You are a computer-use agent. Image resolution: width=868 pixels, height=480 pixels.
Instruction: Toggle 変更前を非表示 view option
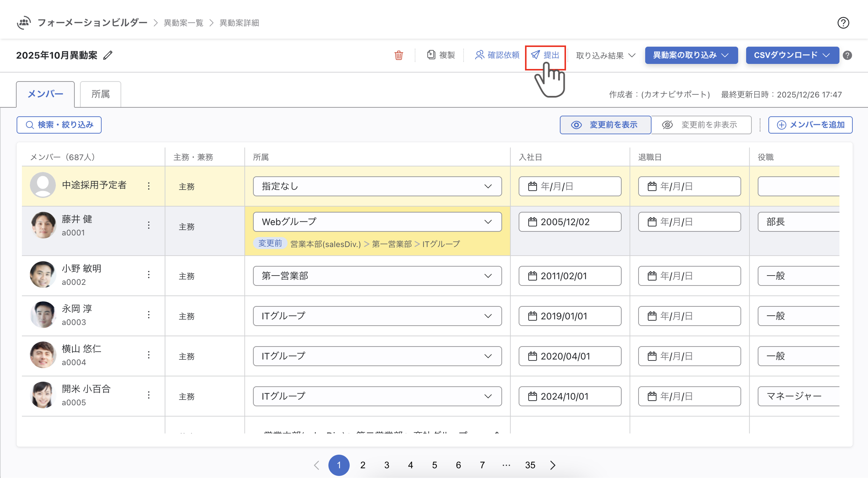(x=701, y=125)
